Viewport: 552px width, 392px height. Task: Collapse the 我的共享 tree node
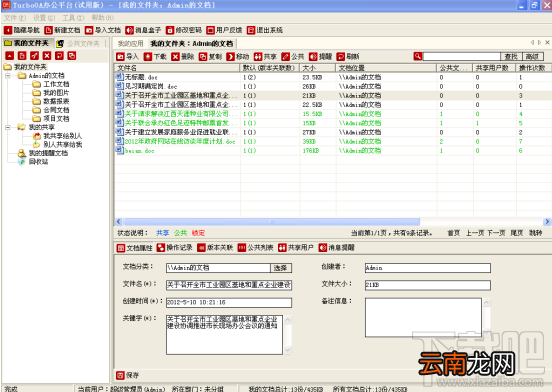[8, 127]
